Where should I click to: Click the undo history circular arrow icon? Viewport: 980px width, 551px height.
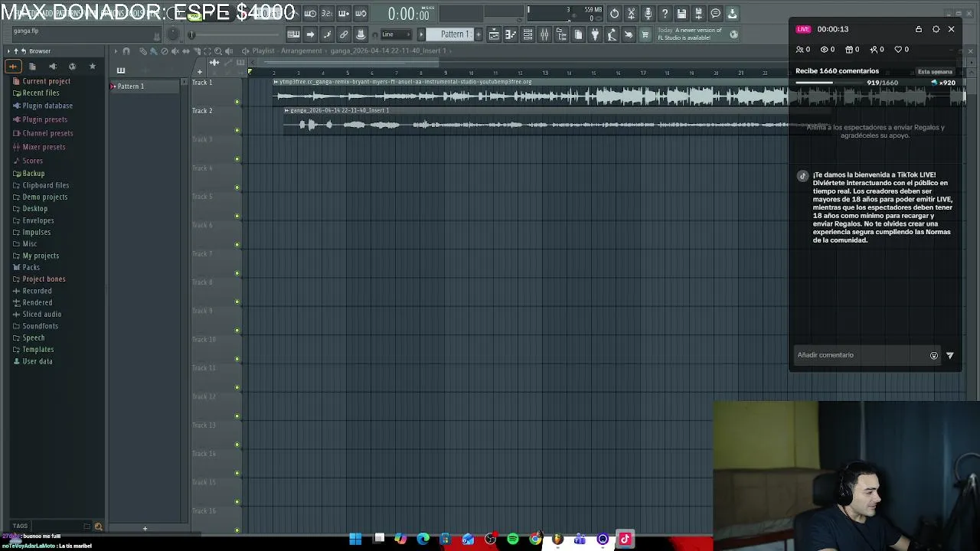614,13
